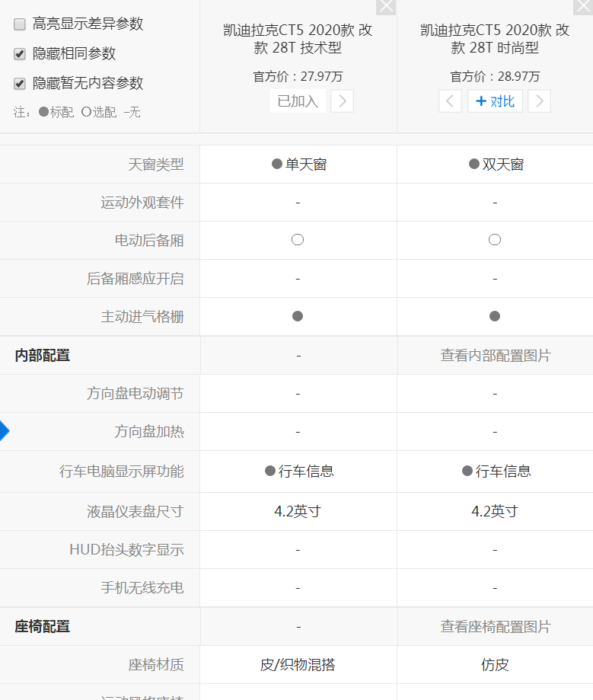
Task: Select the 运动外观套件 row label
Action: [142, 203]
